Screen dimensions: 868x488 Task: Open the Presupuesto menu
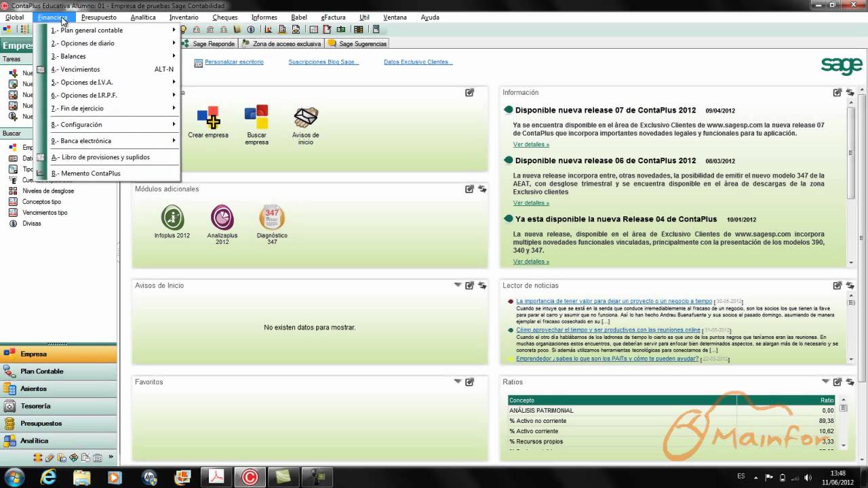click(x=98, y=17)
